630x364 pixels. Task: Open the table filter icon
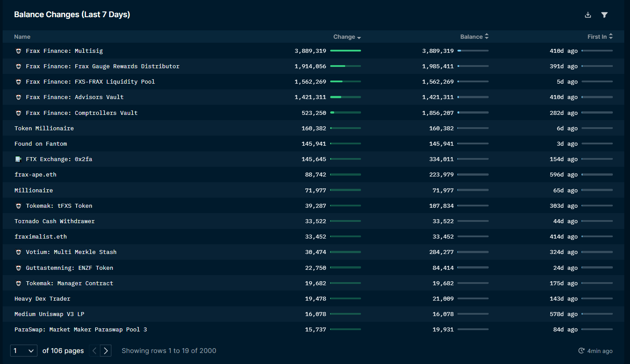[x=604, y=15]
